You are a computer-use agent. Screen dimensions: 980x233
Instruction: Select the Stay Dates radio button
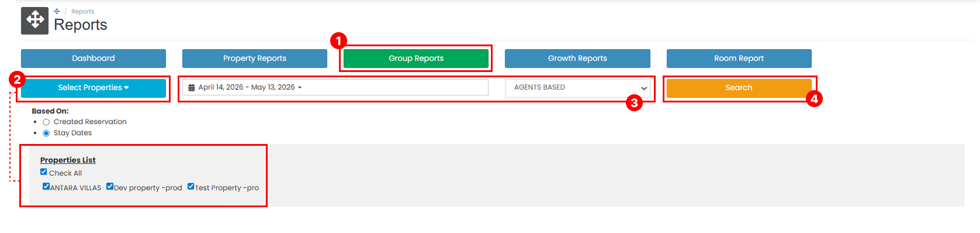[x=46, y=133]
